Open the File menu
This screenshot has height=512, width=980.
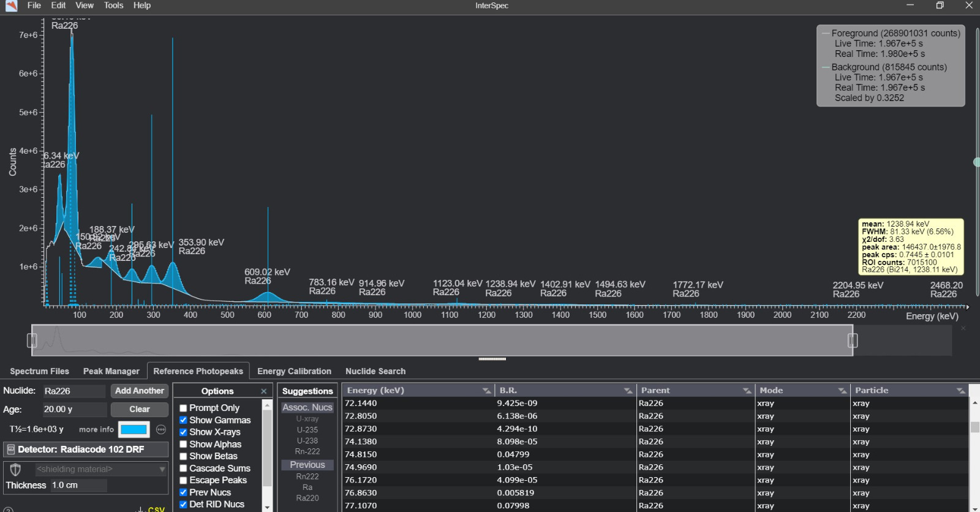click(34, 6)
